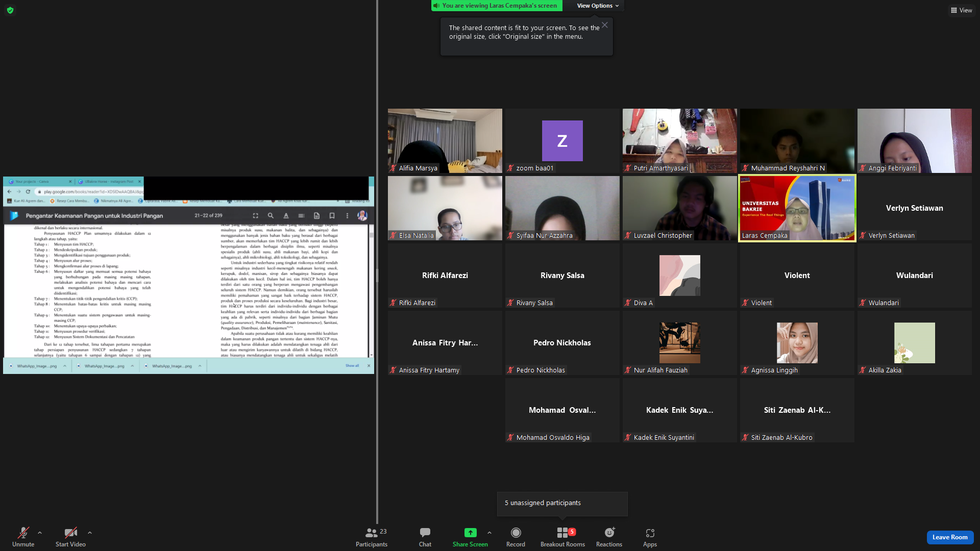Select Pedro Nickholas's participant tile
The width and height of the screenshot is (980, 551).
coord(562,343)
